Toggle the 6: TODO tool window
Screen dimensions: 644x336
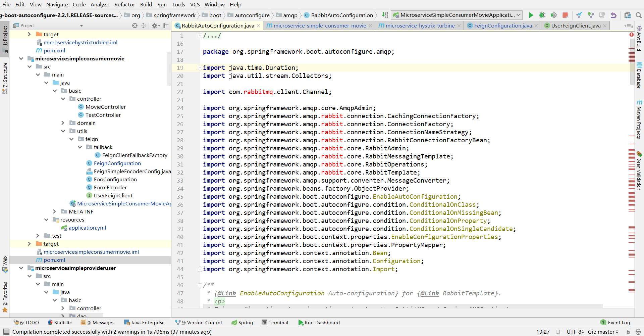[x=26, y=323]
